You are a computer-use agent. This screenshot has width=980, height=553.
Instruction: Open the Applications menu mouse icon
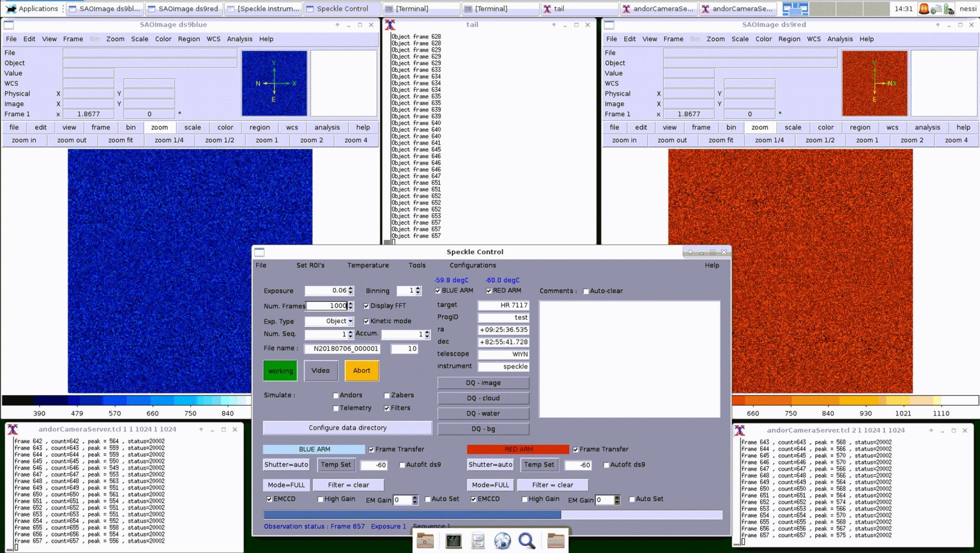click(11, 8)
